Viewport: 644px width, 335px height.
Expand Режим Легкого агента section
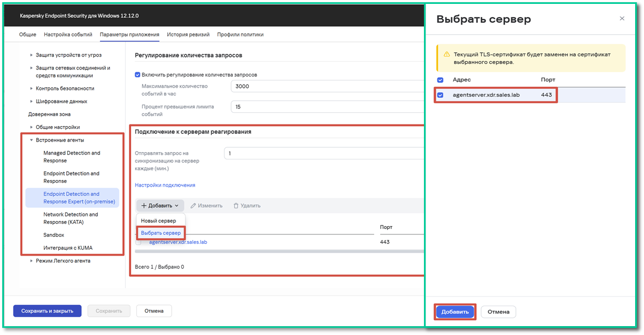click(31, 261)
